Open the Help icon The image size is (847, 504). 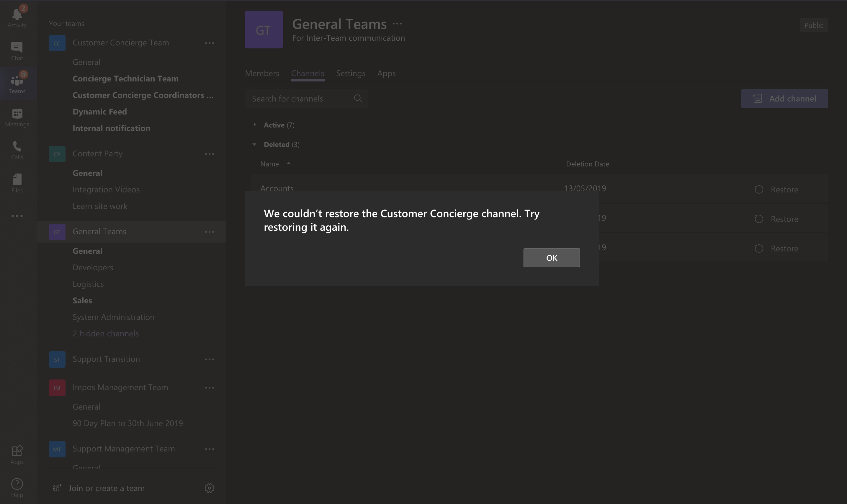click(17, 487)
